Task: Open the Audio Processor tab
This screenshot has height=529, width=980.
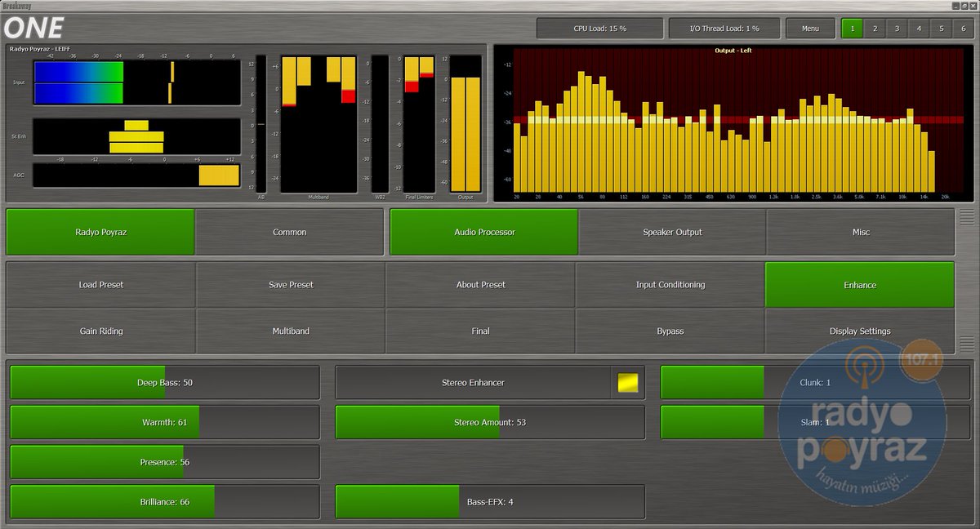Action: point(484,232)
